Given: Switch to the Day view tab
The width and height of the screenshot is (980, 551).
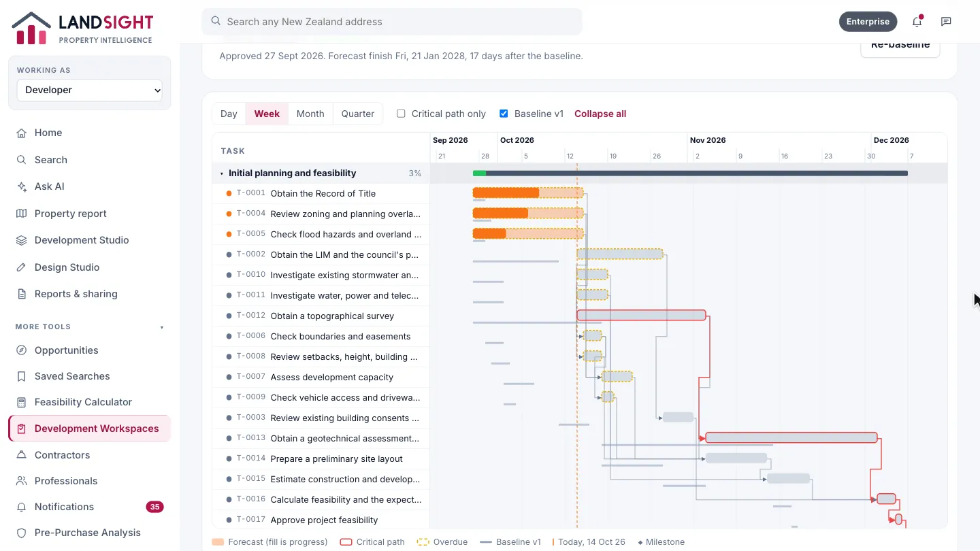Looking at the screenshot, I should point(229,114).
